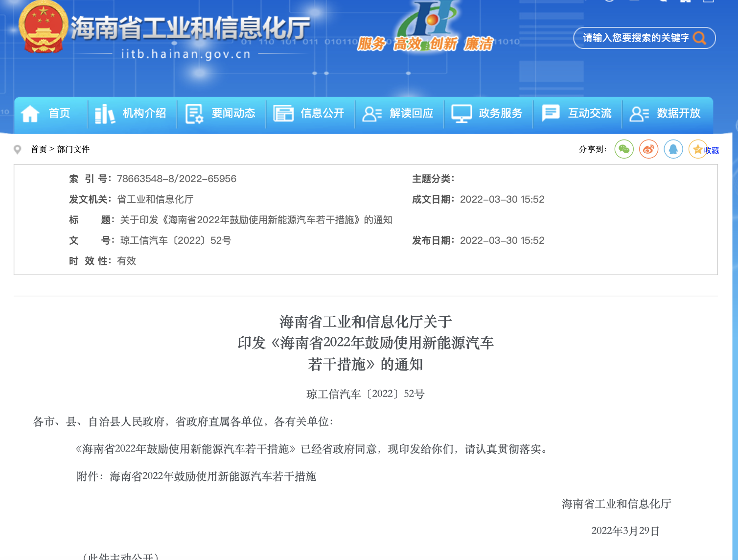Click the home house icon
The image size is (738, 560).
pos(30,114)
